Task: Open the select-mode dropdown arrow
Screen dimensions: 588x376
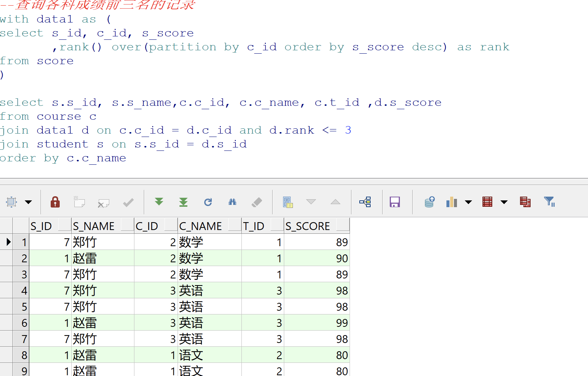Action: pos(28,202)
